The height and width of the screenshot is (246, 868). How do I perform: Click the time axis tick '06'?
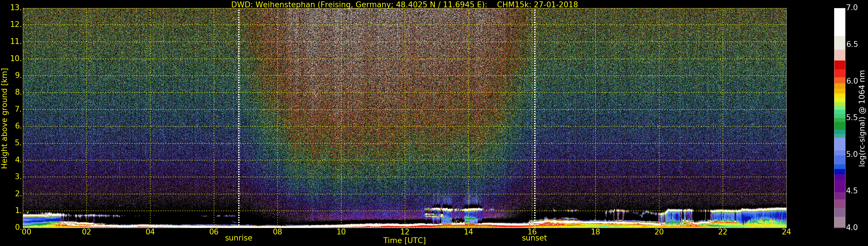(x=214, y=232)
